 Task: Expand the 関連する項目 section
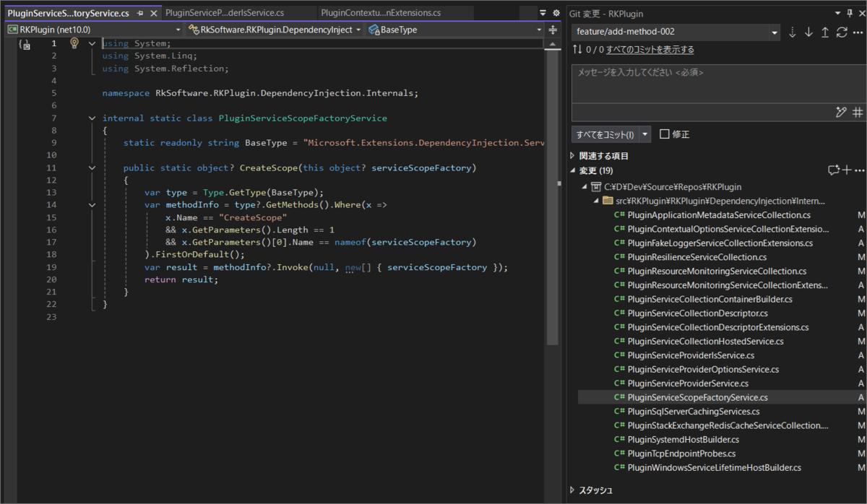[574, 156]
